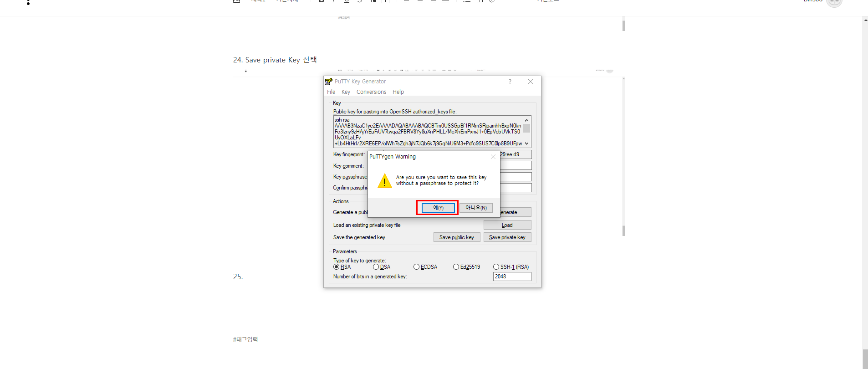
Task: Click the Confirm passphrase input field
Action: pos(516,188)
